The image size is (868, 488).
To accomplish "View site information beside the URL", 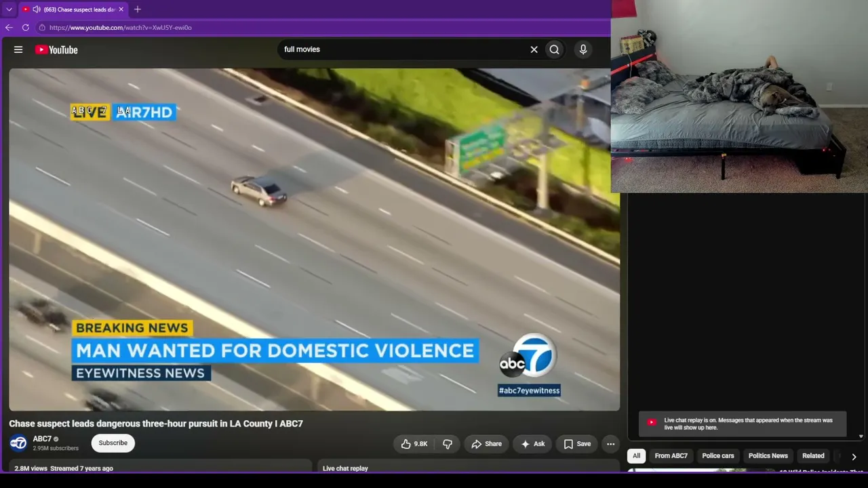I will pos(42,28).
